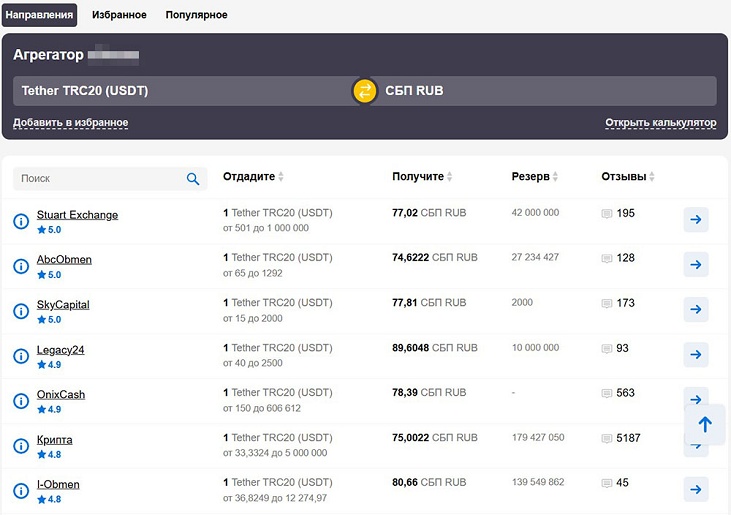Click reserve value 42 000 000

(x=535, y=213)
